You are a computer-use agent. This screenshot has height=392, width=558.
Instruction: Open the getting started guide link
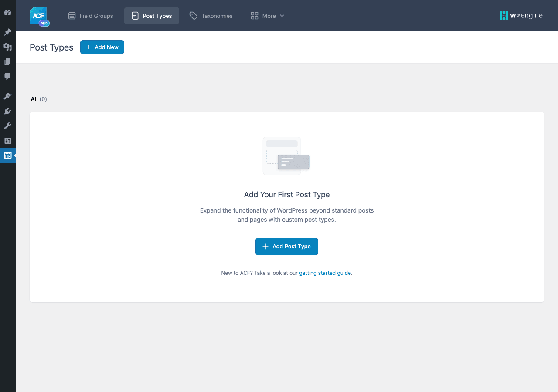(325, 273)
